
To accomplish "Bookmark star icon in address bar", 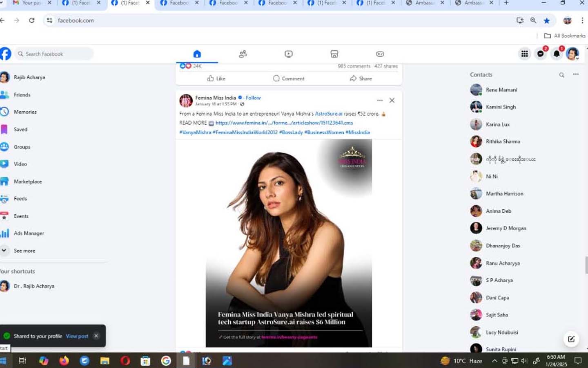I will 547,20.
